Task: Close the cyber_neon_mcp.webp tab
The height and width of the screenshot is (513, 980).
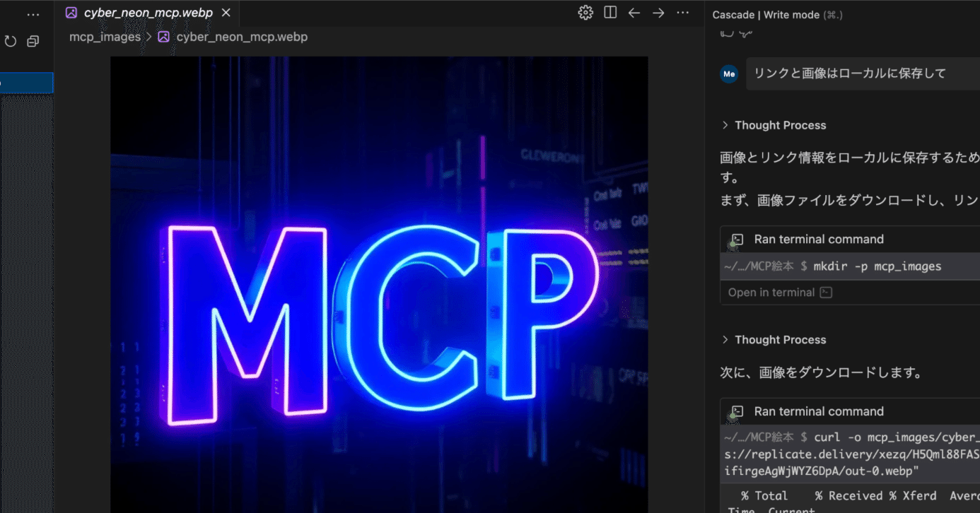Action: [226, 13]
